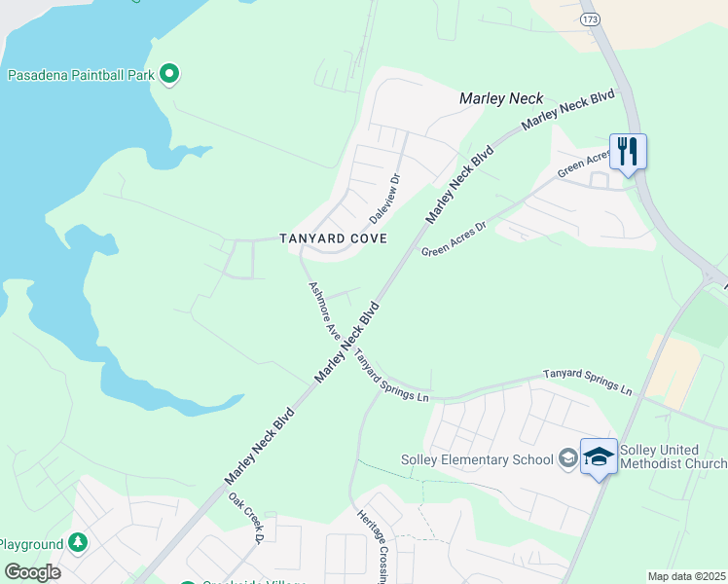
Task: Click the Playground text label
Action: point(31,544)
